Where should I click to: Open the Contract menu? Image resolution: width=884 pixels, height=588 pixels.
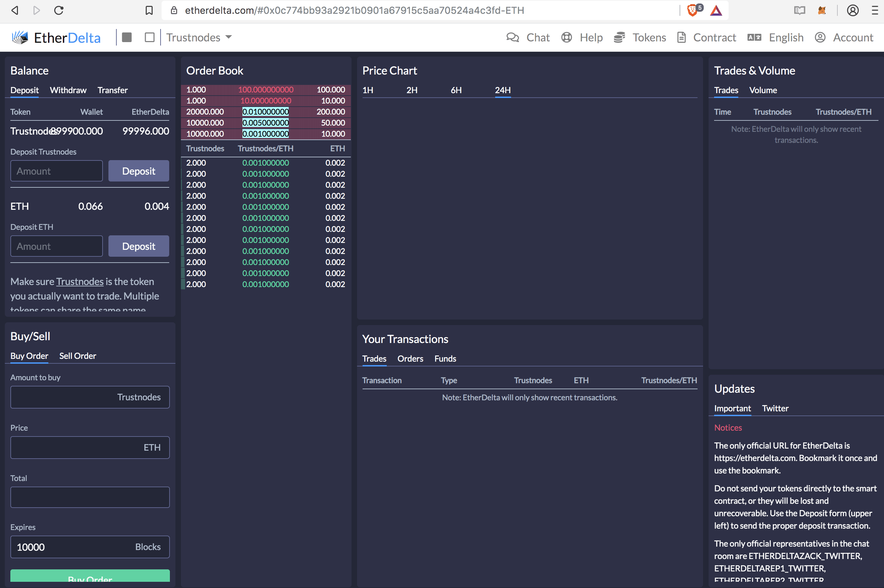(x=707, y=37)
